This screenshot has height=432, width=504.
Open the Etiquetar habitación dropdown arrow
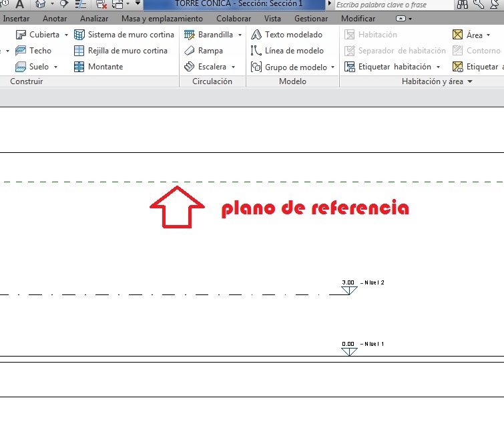tap(439, 67)
